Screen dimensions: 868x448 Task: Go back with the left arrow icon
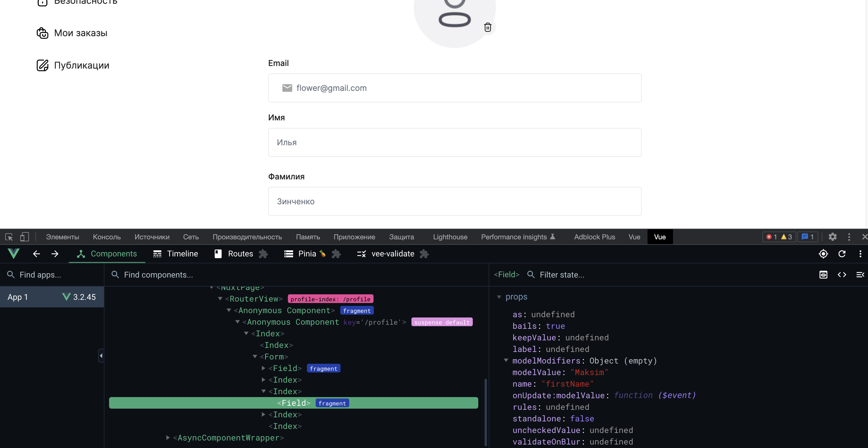click(x=36, y=254)
